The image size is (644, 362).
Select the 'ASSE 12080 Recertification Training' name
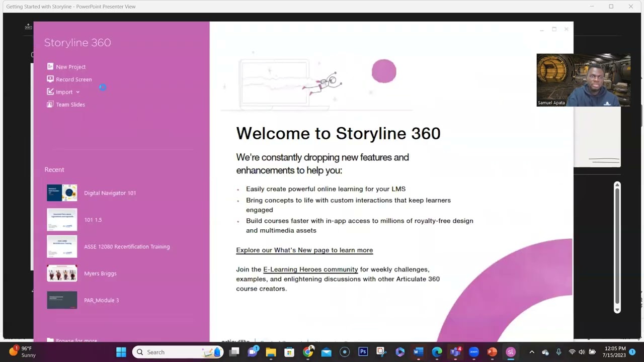click(127, 247)
